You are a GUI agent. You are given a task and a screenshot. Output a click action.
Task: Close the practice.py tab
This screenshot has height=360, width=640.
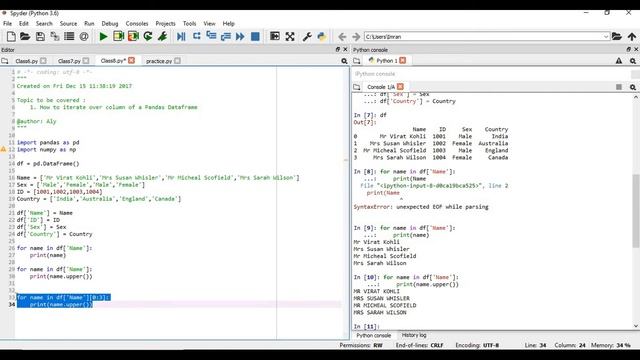[177, 61]
